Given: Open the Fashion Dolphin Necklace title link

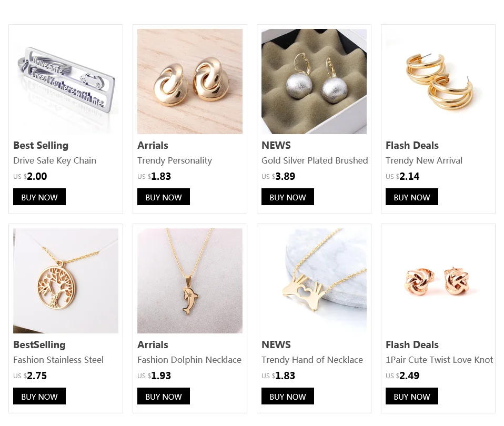Looking at the screenshot, I should [x=189, y=360].
